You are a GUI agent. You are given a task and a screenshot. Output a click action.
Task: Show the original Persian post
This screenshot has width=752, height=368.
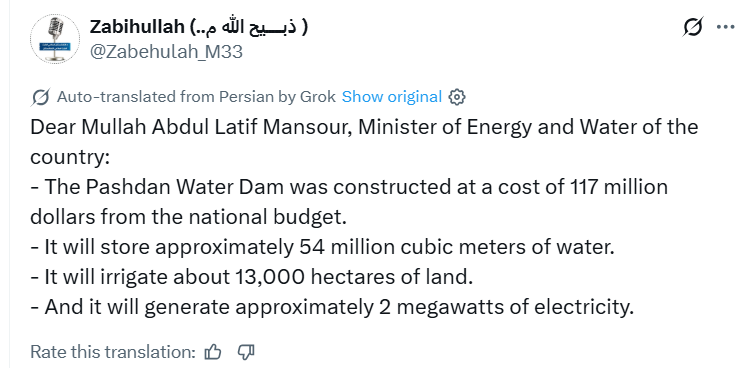click(391, 97)
